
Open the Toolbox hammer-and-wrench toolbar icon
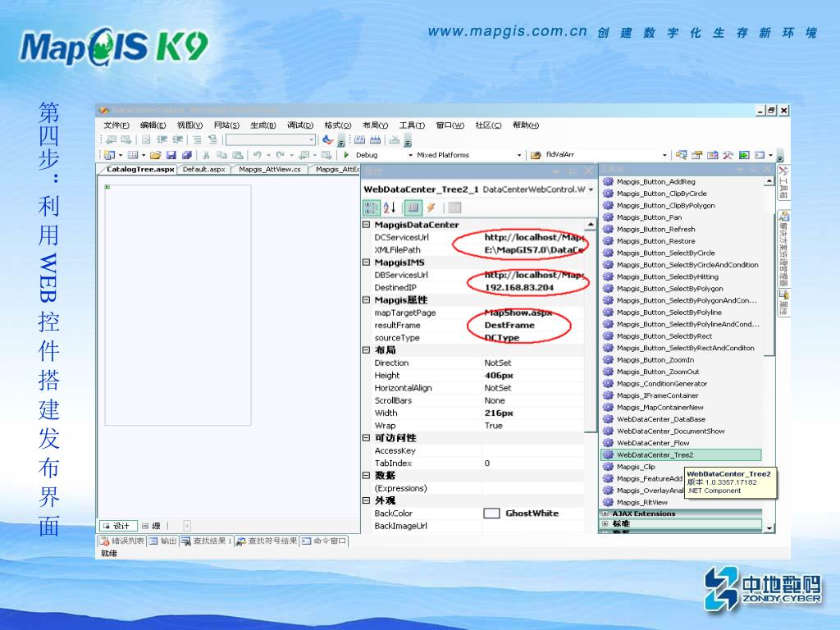[728, 155]
